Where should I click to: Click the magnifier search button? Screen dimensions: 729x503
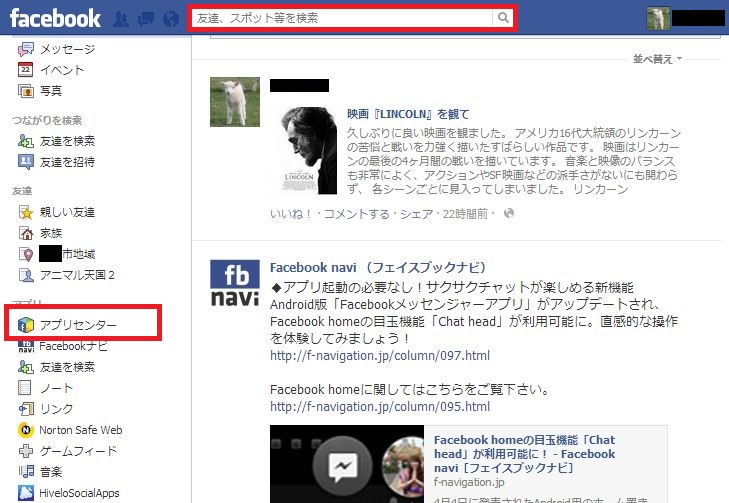coord(503,18)
